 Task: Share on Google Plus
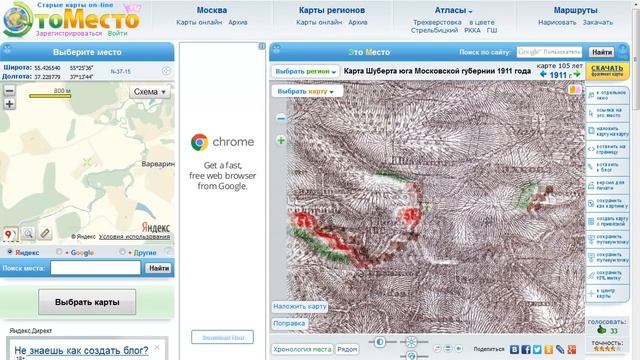[x=571, y=349]
